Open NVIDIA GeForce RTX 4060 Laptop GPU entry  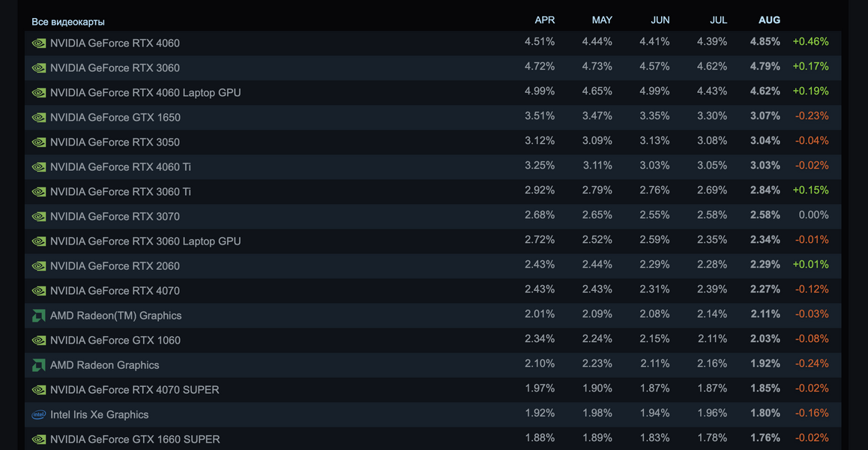click(x=145, y=93)
